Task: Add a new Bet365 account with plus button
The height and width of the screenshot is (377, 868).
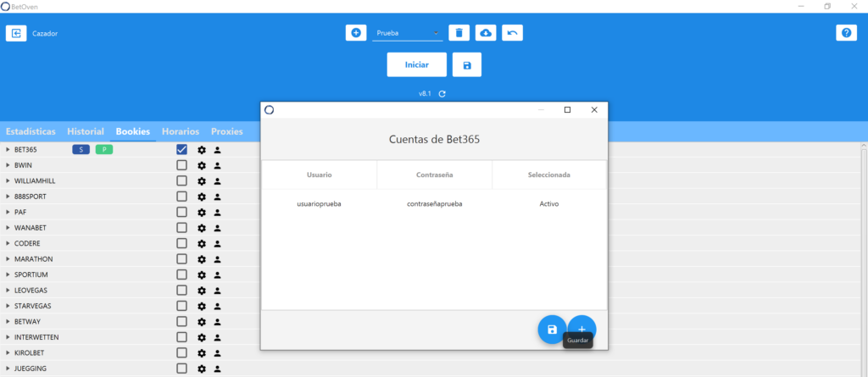Action: 581,330
